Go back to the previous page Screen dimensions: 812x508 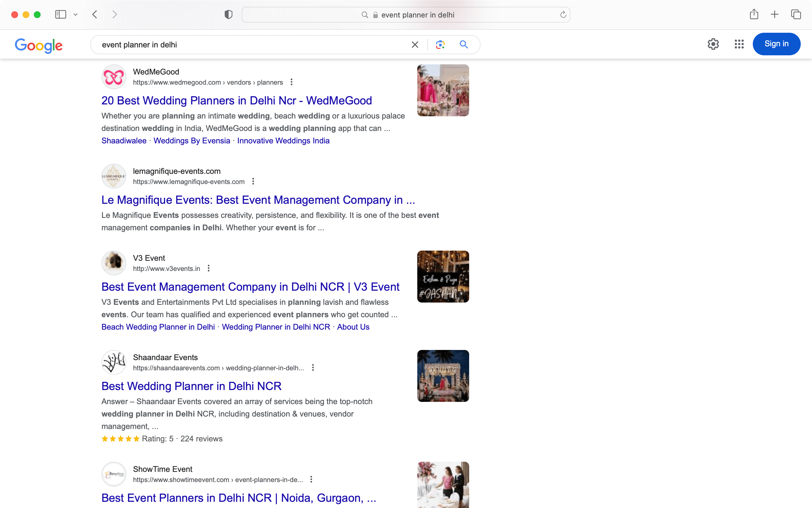(x=95, y=14)
